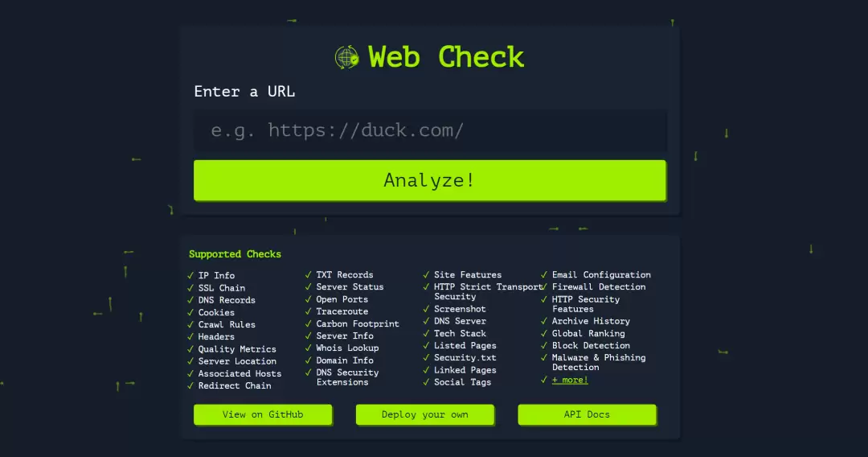Click the 'Email Configuration' list item

(x=601, y=274)
